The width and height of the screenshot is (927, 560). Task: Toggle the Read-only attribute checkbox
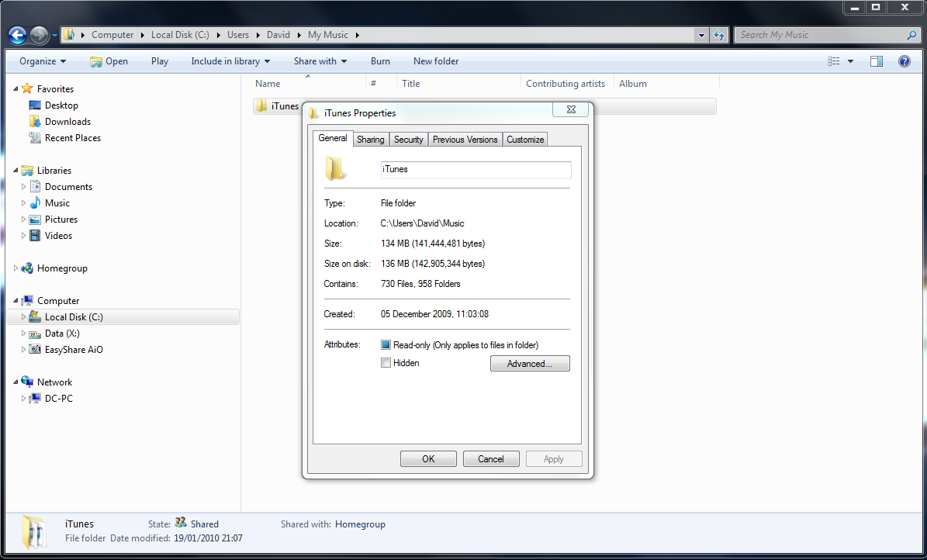(386, 344)
